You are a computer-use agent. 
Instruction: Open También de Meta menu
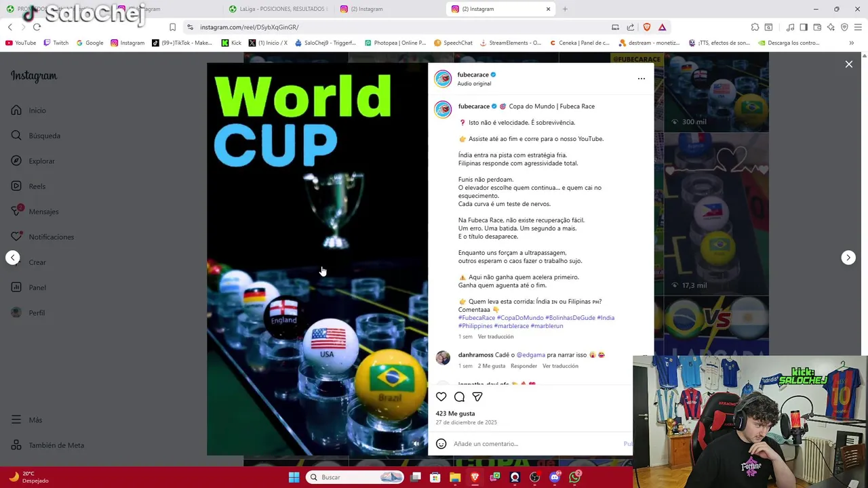pos(47,445)
